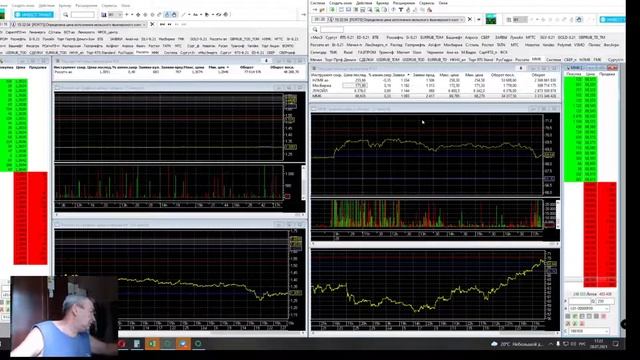640x360 pixels.
Task: Open the bottom dropdown in order entry panel
Action: point(589,331)
